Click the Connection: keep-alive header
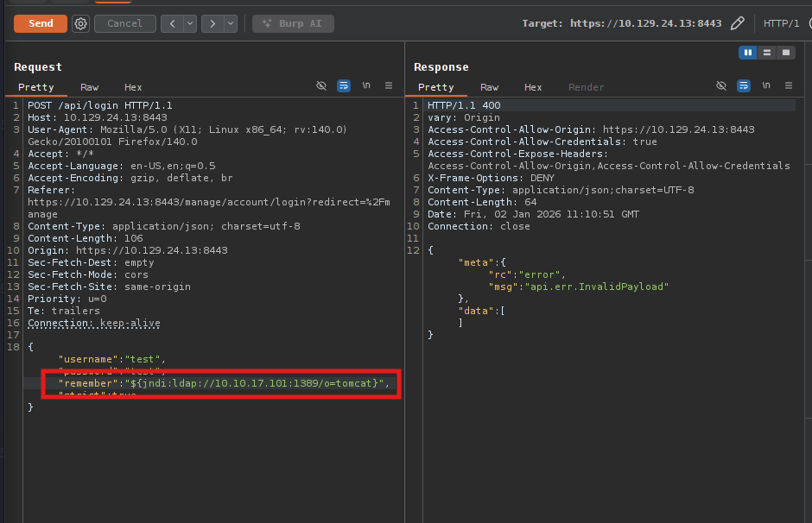812x523 pixels. [x=94, y=323]
